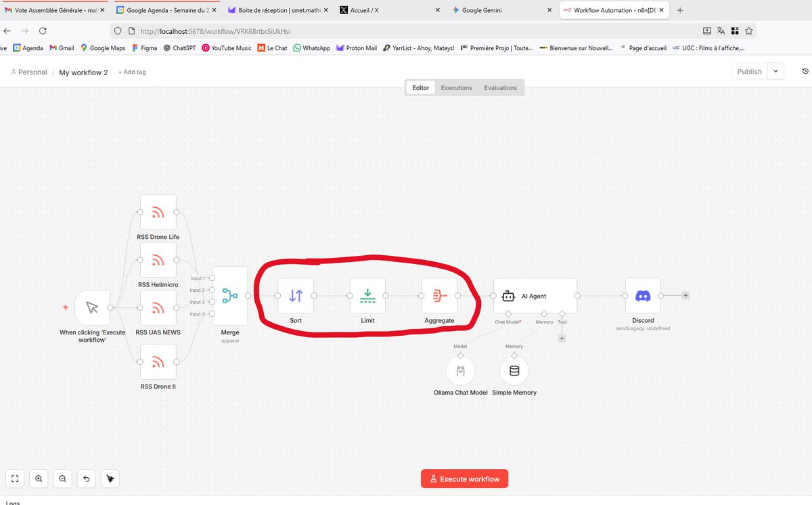The image size is (812, 505).
Task: Open a new browser tab
Action: point(680,10)
